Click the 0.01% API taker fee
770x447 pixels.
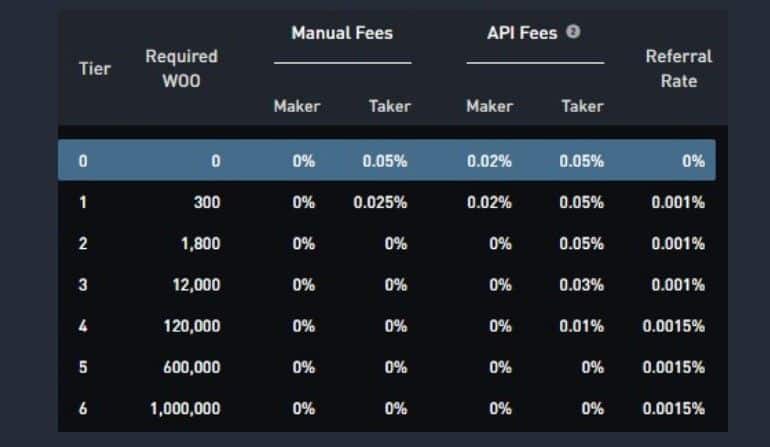pyautogui.click(x=582, y=326)
